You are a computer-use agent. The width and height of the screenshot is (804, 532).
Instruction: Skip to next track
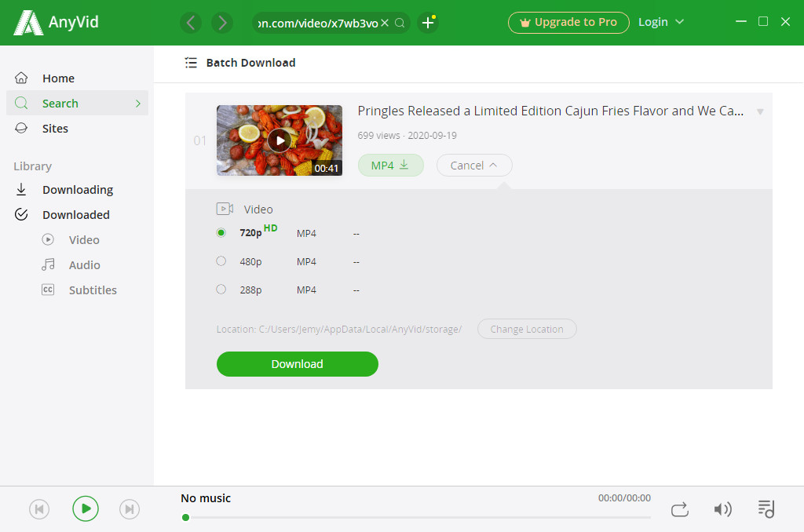(x=130, y=509)
